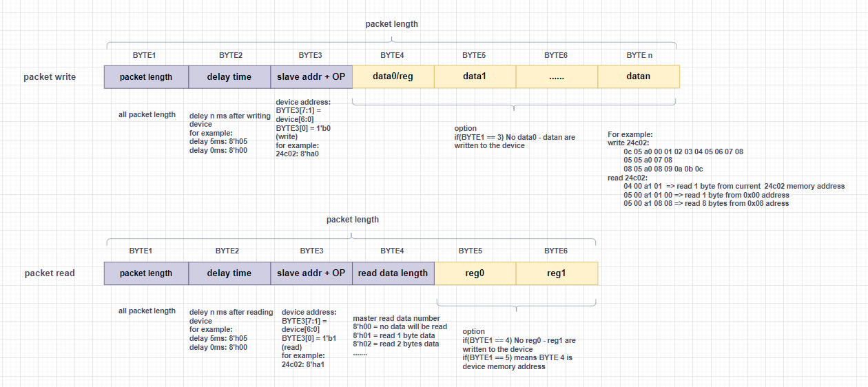Select line '05 00 a1 08 08 => read 8 bytes'

(x=706, y=203)
